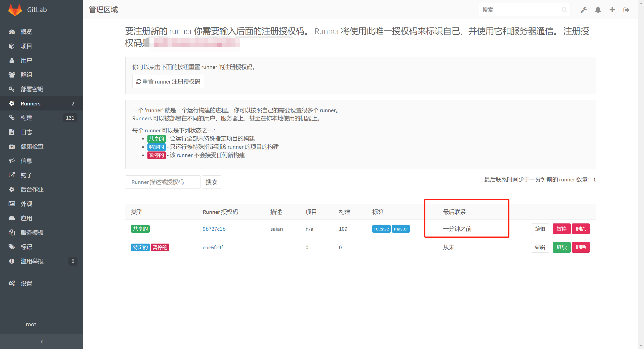Open the 后台作业 (Background Jobs) section
Viewport: 644px width, 349px height.
[32, 189]
